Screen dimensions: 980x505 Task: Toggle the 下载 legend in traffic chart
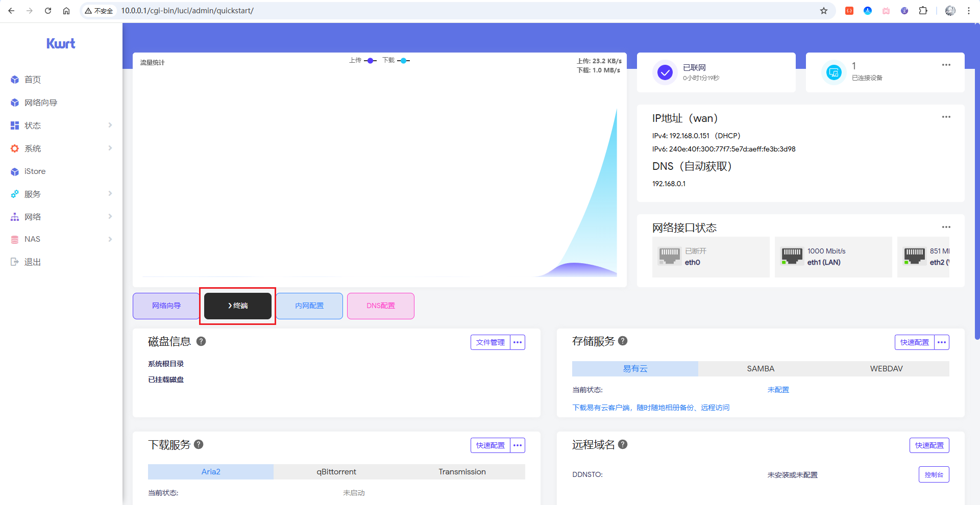pos(396,61)
